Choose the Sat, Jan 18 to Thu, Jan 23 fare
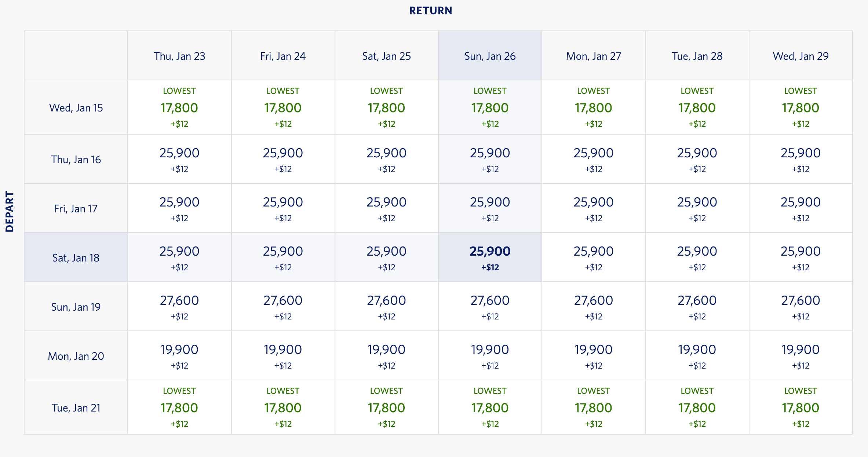The width and height of the screenshot is (868, 457). point(179,257)
